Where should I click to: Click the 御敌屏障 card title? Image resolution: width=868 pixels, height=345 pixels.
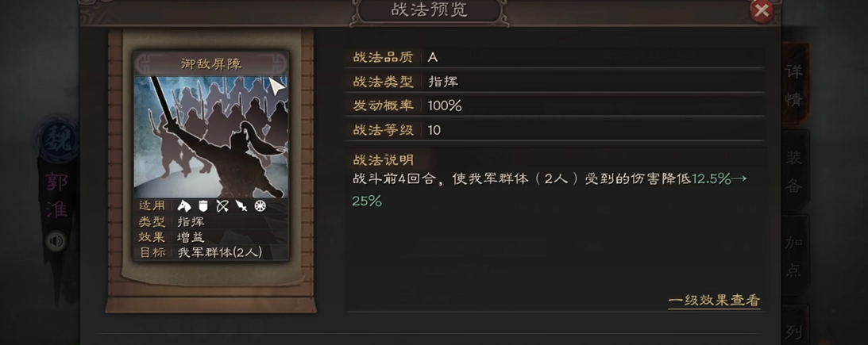point(211,63)
